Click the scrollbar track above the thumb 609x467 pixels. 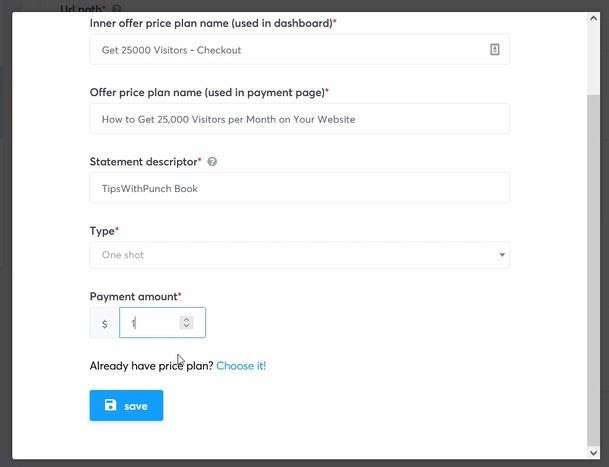click(x=593, y=58)
